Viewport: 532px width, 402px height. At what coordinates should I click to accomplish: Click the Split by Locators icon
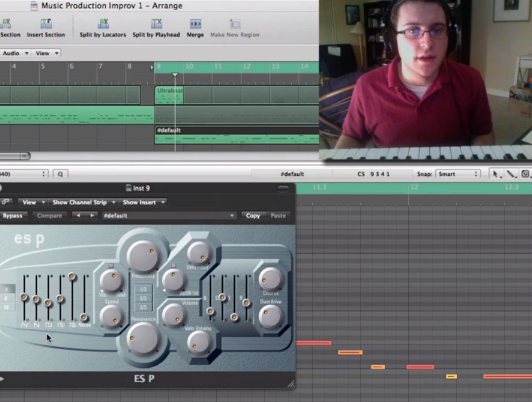click(103, 24)
